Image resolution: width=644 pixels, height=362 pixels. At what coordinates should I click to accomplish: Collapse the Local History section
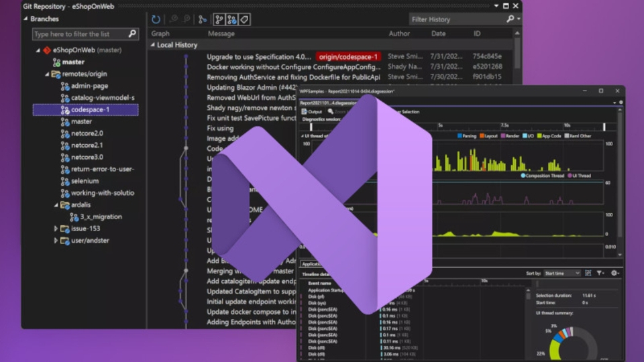(x=153, y=45)
